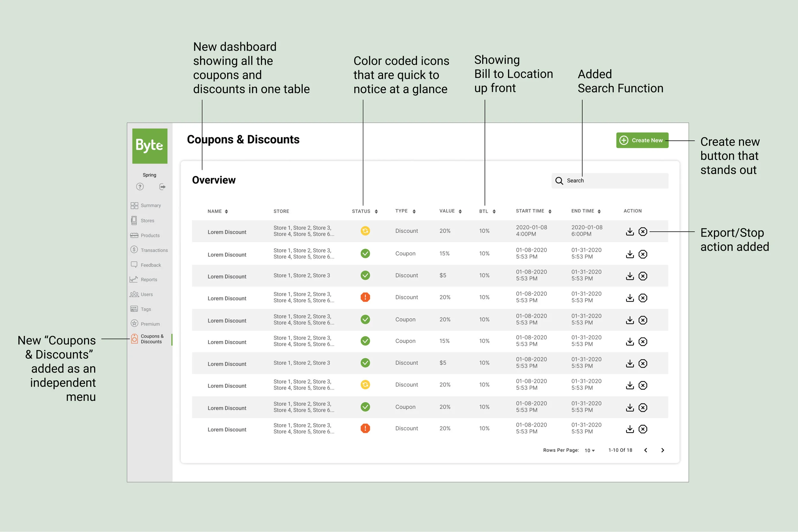This screenshot has width=798, height=532.
Task: Click the stop icon in first row
Action: [x=643, y=232]
